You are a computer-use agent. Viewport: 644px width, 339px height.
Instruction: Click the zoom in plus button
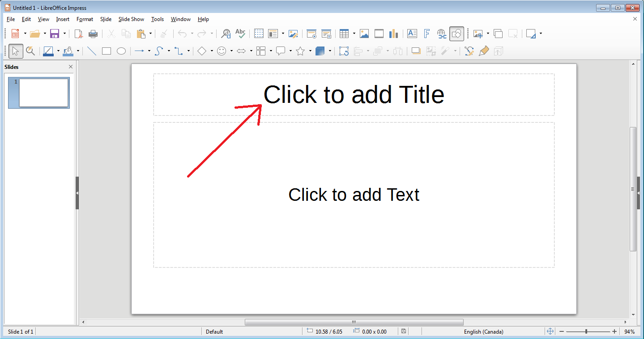(614, 331)
